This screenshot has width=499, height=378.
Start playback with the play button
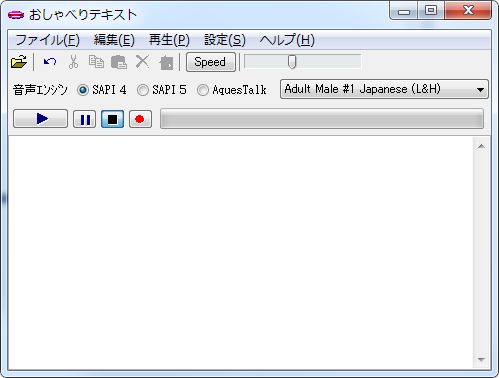pos(40,118)
